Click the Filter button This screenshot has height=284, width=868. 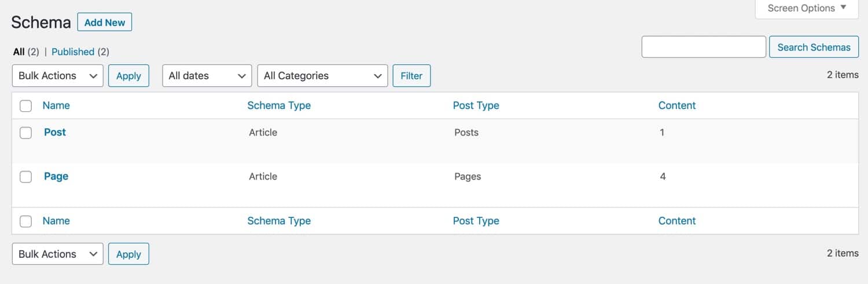coord(411,76)
